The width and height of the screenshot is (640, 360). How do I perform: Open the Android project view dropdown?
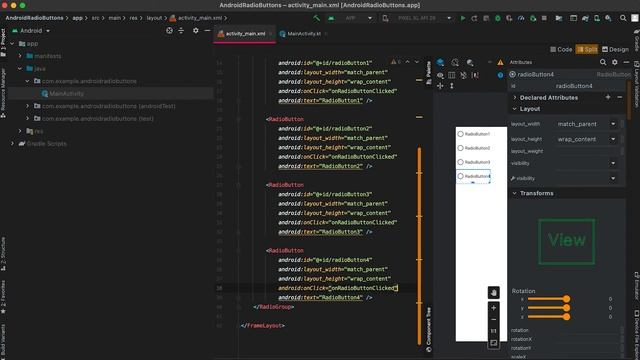click(x=31, y=31)
